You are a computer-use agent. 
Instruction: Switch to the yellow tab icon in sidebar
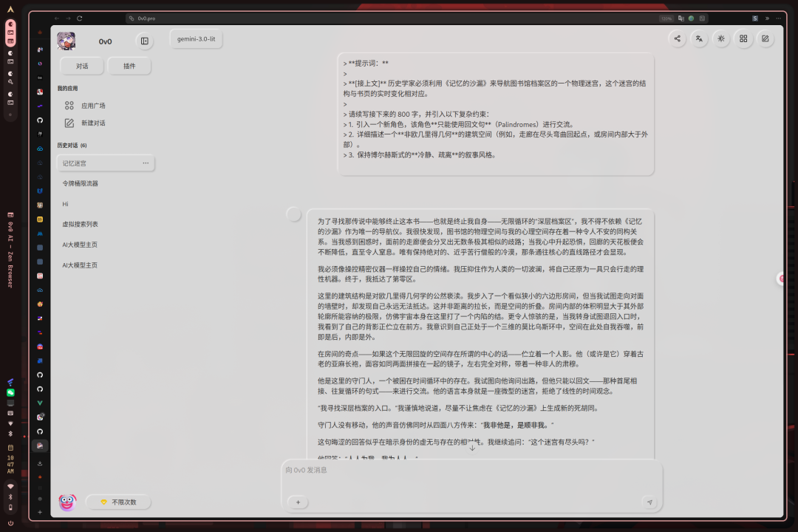40,219
